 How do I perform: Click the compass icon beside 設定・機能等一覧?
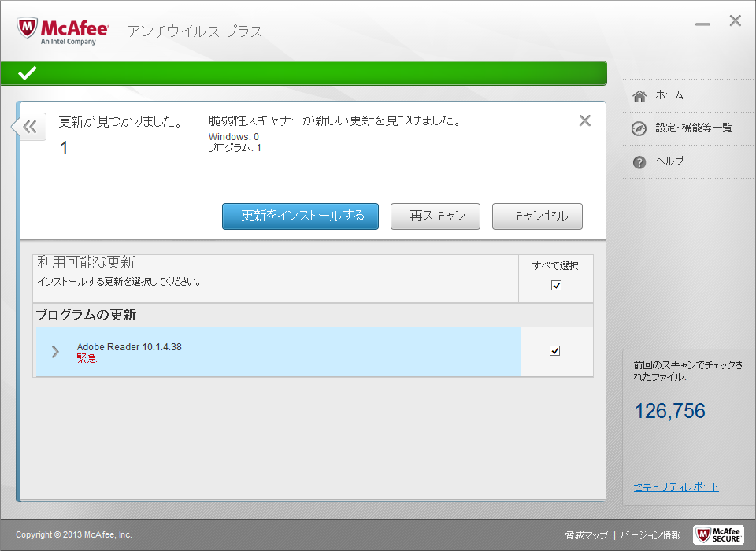click(x=639, y=129)
